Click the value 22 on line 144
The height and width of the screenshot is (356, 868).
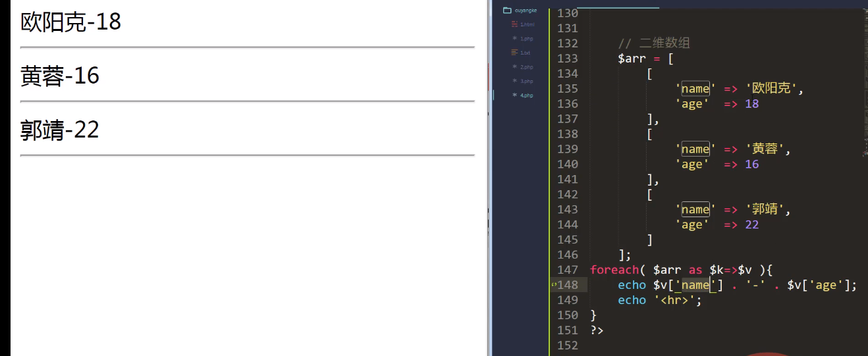pyautogui.click(x=751, y=225)
